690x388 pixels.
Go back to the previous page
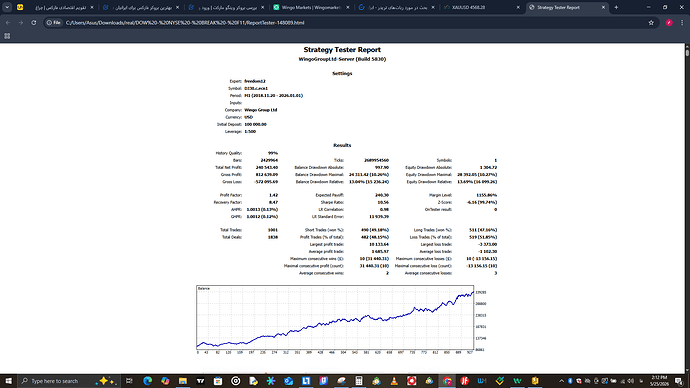pyautogui.click(x=8, y=22)
